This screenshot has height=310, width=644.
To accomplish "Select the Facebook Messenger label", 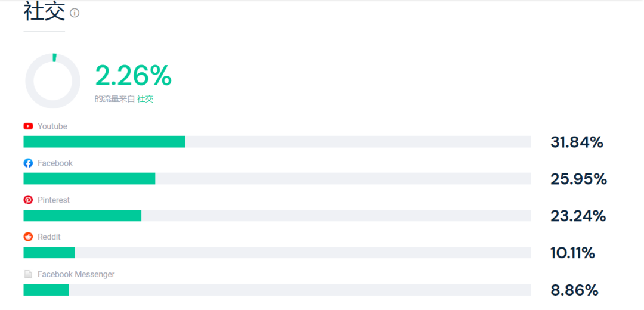I will pos(76,274).
